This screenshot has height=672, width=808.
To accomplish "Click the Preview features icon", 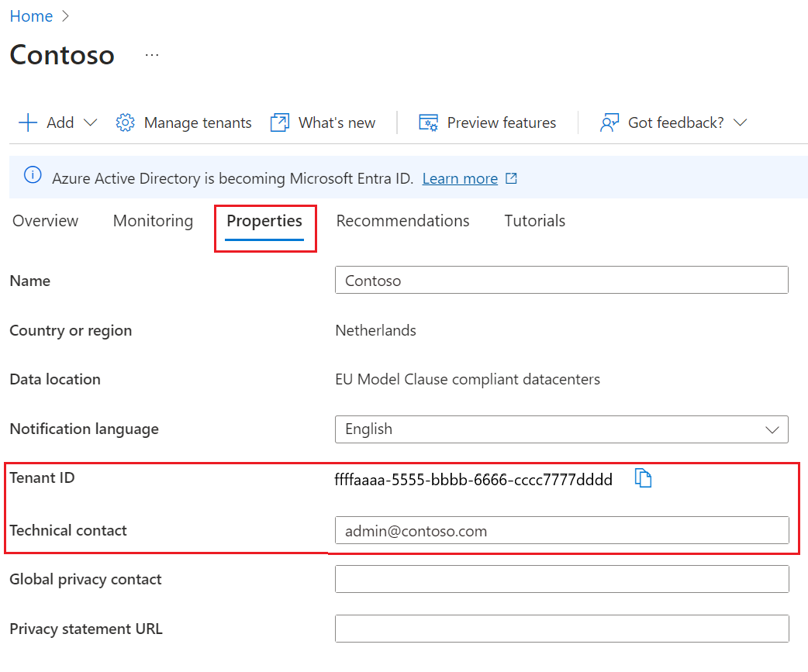I will (x=428, y=122).
